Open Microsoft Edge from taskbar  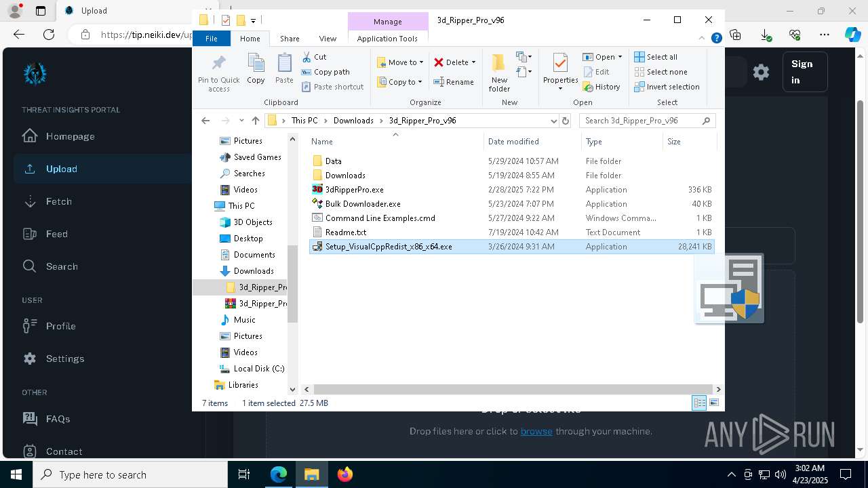pos(279,474)
